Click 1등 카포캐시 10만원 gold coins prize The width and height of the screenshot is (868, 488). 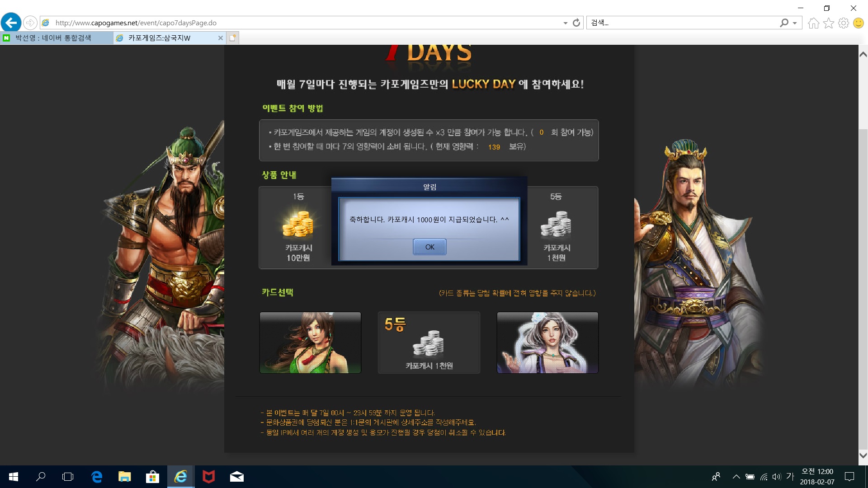pyautogui.click(x=298, y=227)
